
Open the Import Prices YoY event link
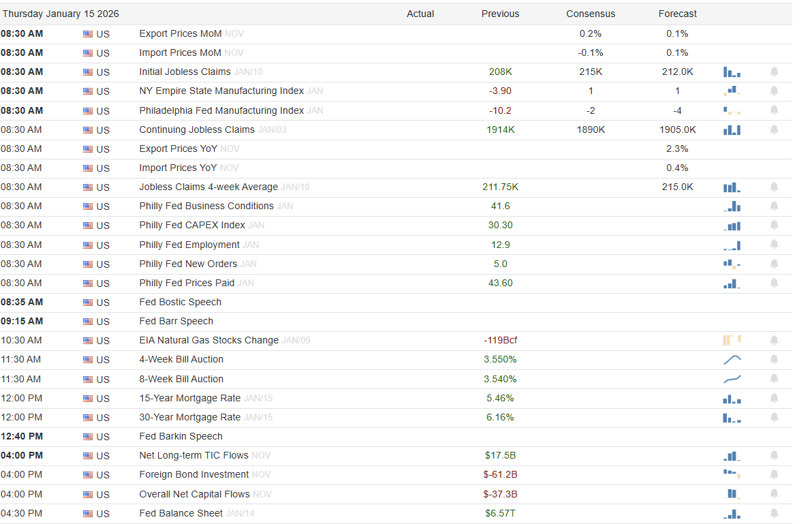[178, 168]
